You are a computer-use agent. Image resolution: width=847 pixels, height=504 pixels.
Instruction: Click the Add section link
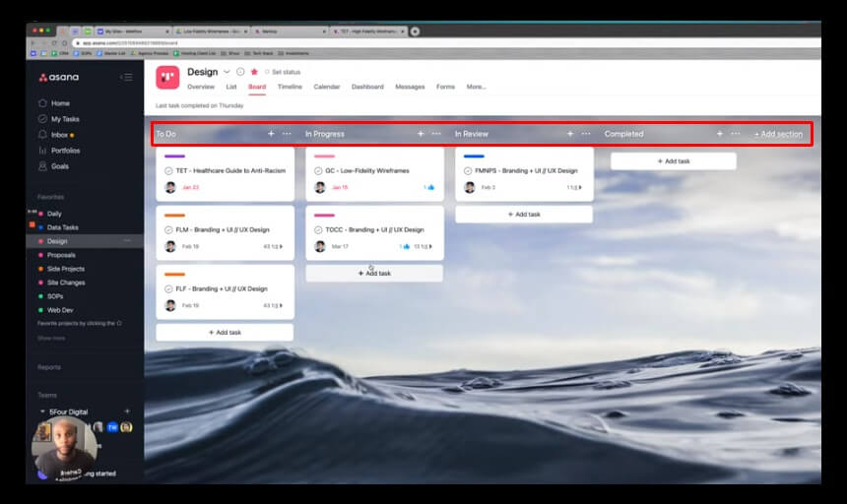click(778, 134)
